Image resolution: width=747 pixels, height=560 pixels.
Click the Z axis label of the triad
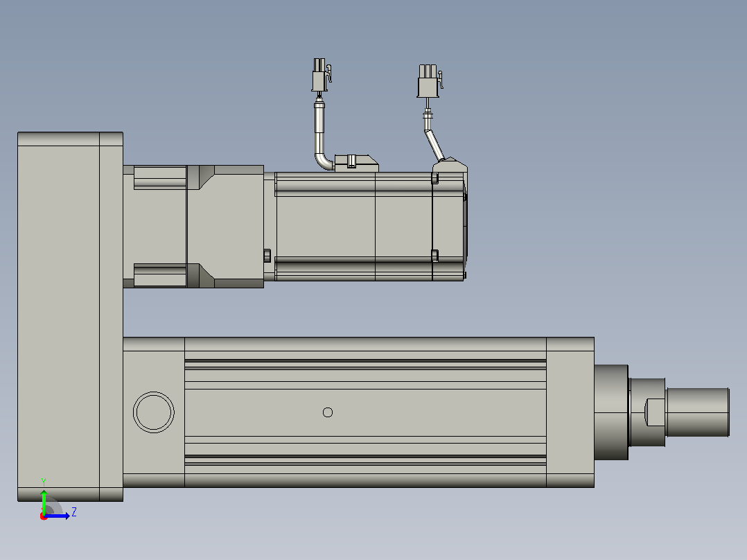[x=74, y=512]
